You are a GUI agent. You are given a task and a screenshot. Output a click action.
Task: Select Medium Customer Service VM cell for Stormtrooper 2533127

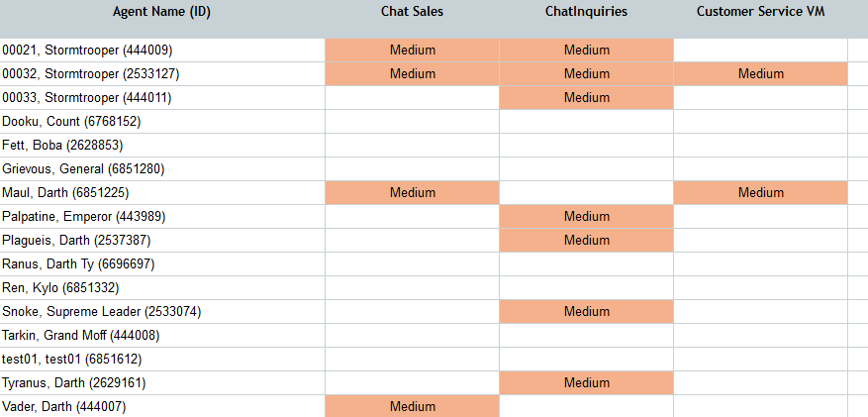tap(760, 73)
